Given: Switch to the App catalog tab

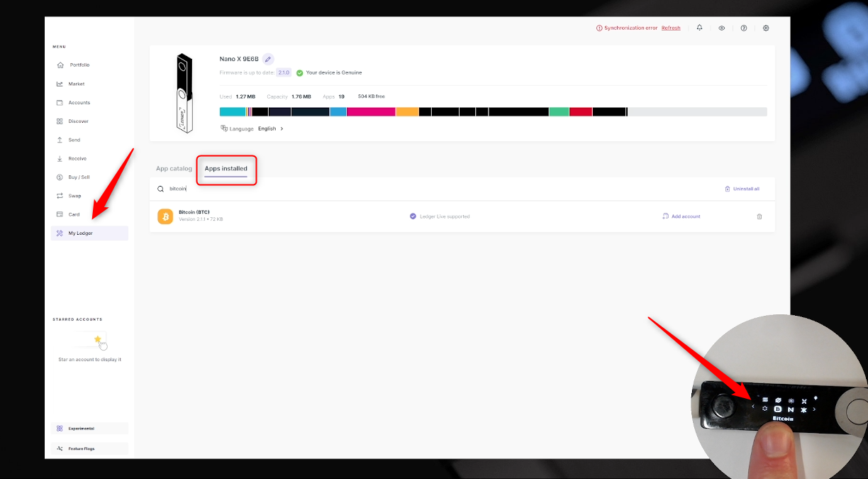Looking at the screenshot, I should tap(174, 169).
